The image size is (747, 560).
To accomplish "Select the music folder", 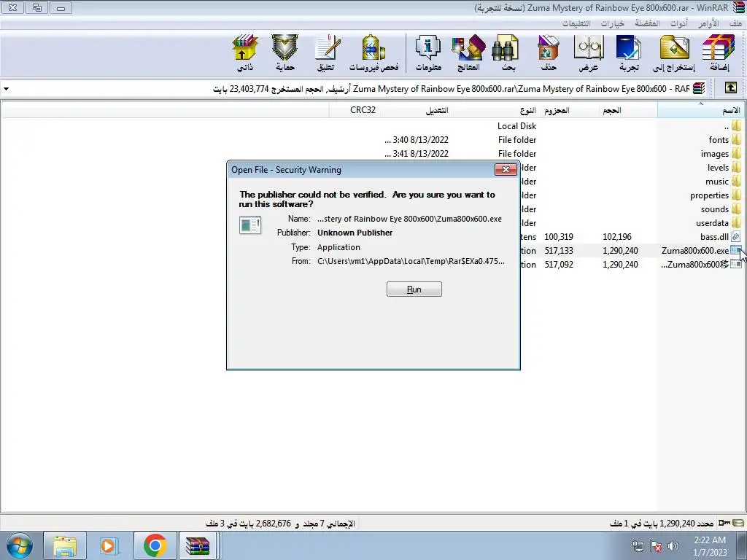I will pos(723,181).
